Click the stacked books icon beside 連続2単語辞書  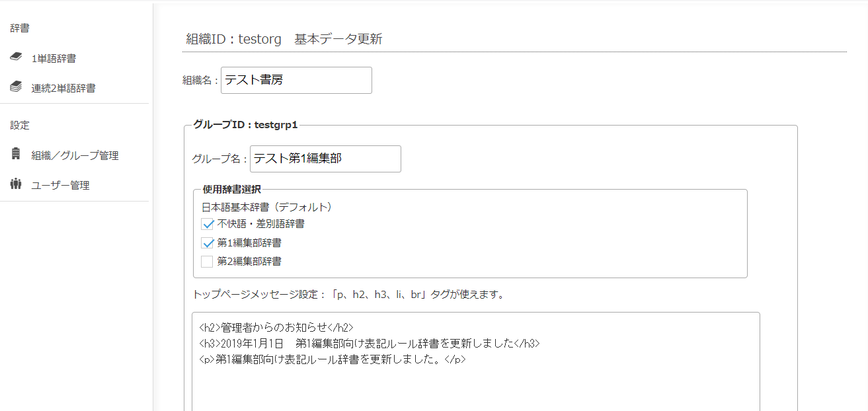click(x=17, y=87)
